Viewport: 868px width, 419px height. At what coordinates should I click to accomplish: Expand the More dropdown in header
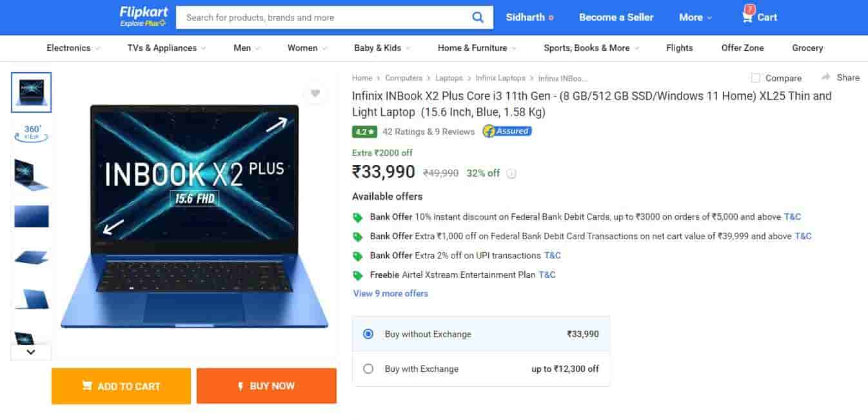(x=695, y=17)
